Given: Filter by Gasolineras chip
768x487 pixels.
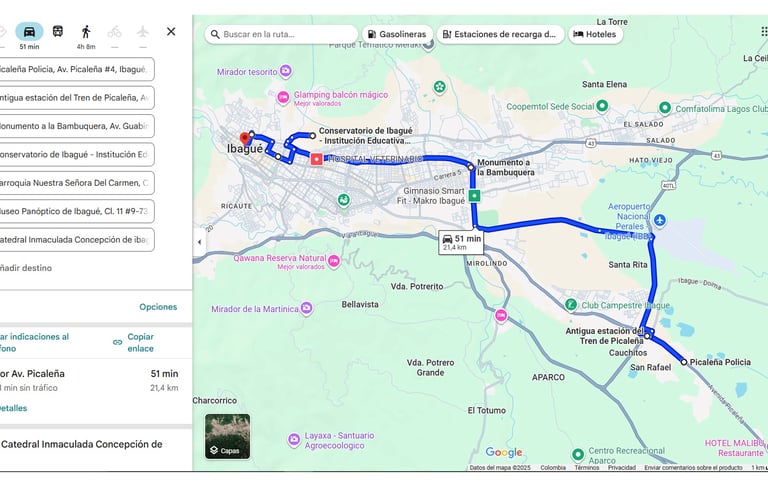Looking at the screenshot, I should [x=397, y=34].
